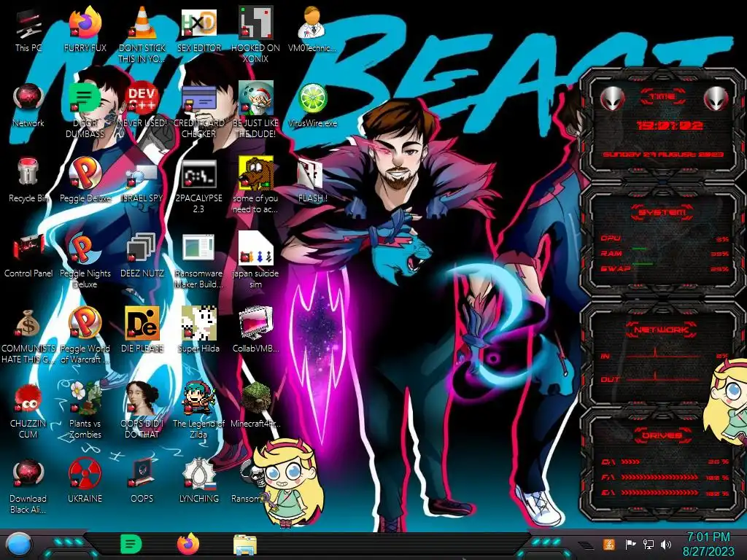This screenshot has width=747, height=560.
Task: Open Minecraft4Fr grass block icon
Action: point(255,405)
